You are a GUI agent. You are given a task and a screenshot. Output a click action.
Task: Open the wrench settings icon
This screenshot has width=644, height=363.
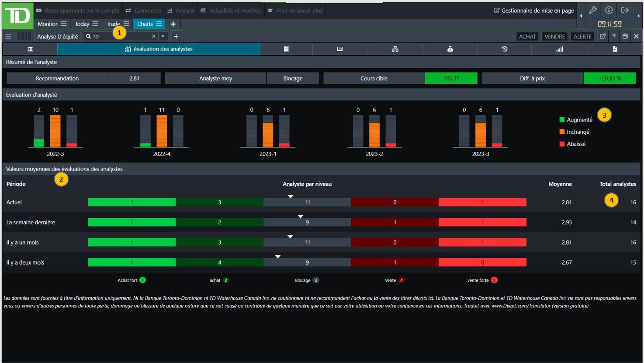(593, 10)
